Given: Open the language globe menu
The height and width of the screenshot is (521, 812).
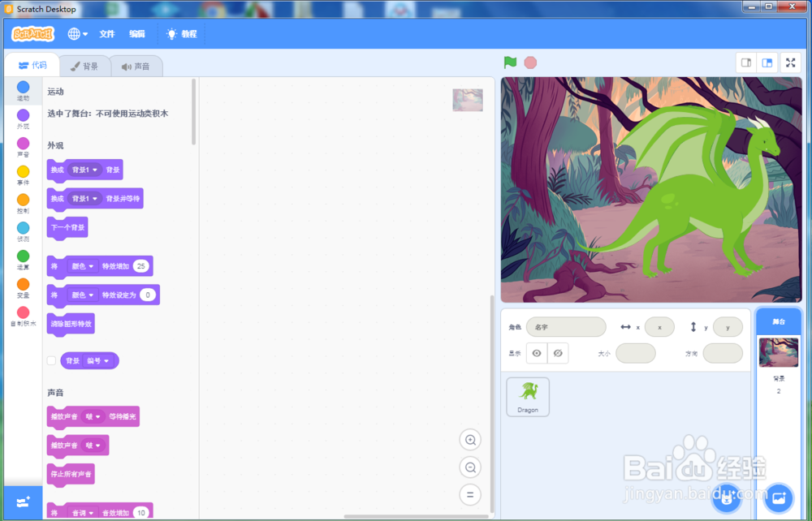Looking at the screenshot, I should coord(78,34).
